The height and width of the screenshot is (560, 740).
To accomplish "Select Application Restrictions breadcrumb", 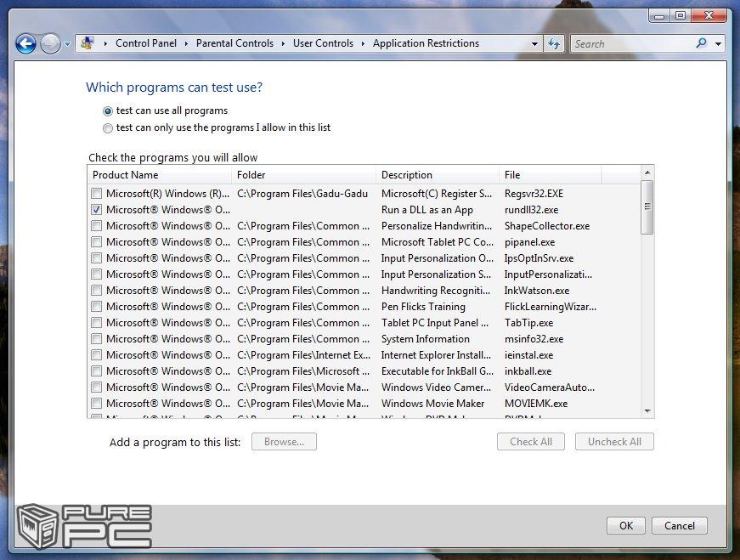I will pyautogui.click(x=426, y=43).
